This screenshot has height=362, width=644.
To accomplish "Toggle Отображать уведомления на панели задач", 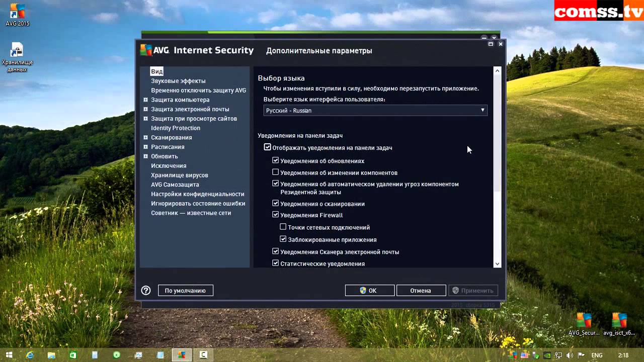I will pyautogui.click(x=267, y=147).
